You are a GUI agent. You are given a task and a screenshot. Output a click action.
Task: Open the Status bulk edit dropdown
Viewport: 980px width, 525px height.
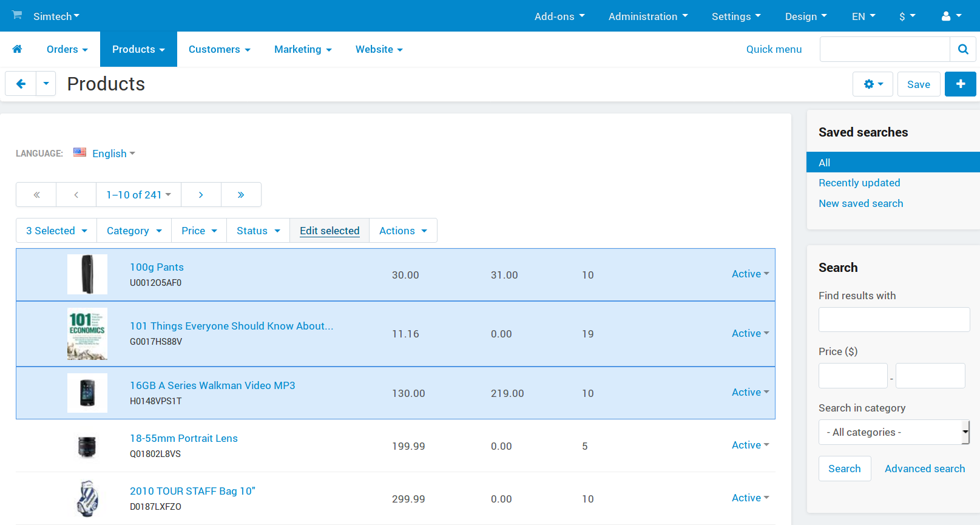(259, 231)
